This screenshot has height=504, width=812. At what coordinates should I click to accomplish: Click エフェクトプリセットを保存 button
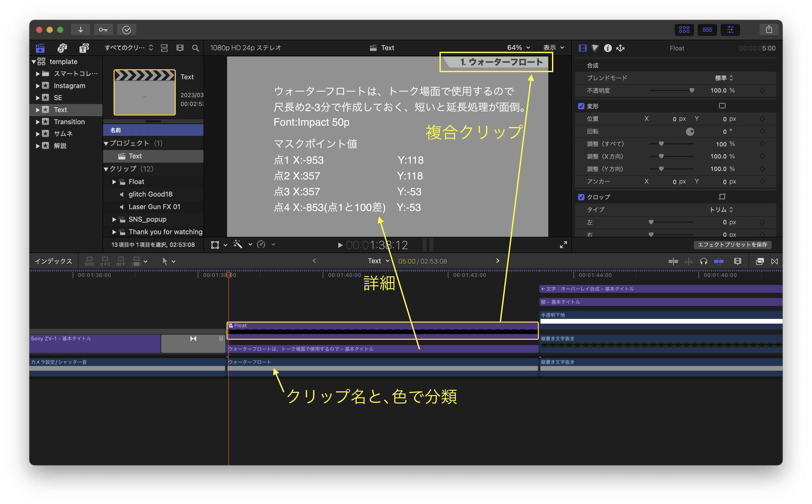tap(732, 245)
